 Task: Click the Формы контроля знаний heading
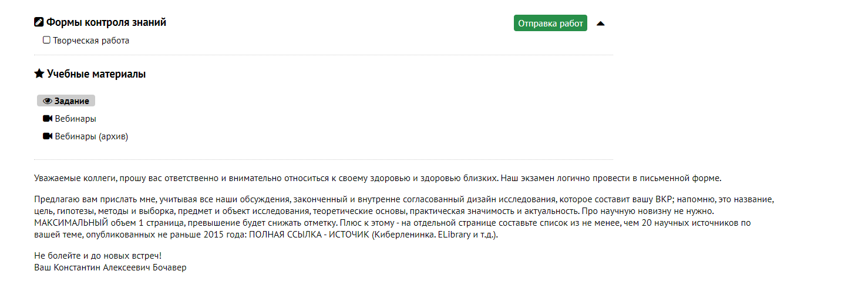pos(106,22)
